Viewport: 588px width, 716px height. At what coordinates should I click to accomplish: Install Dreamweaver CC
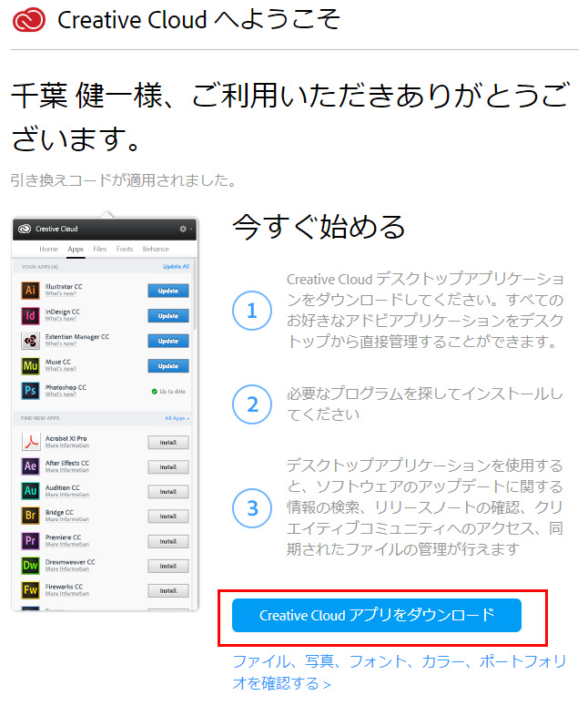167,567
